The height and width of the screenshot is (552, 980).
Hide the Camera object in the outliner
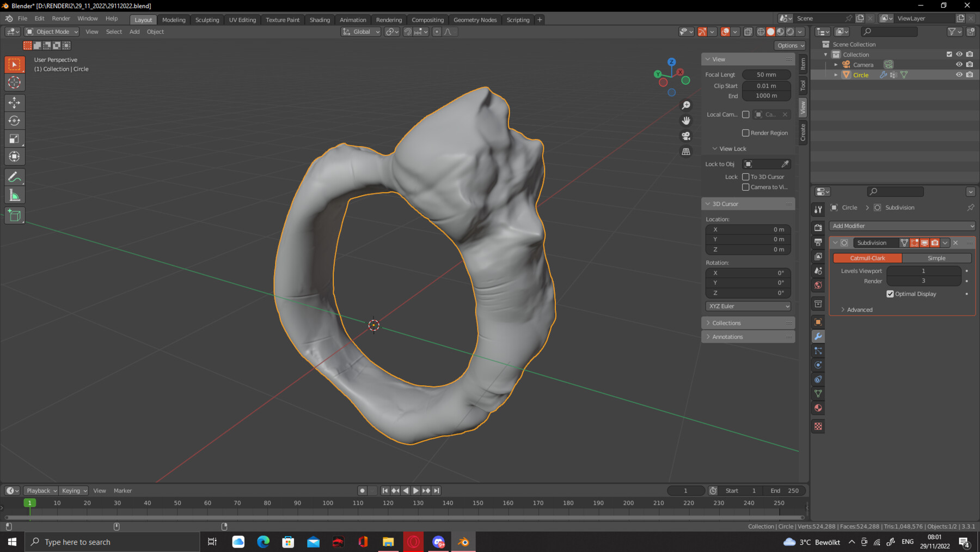coord(959,64)
